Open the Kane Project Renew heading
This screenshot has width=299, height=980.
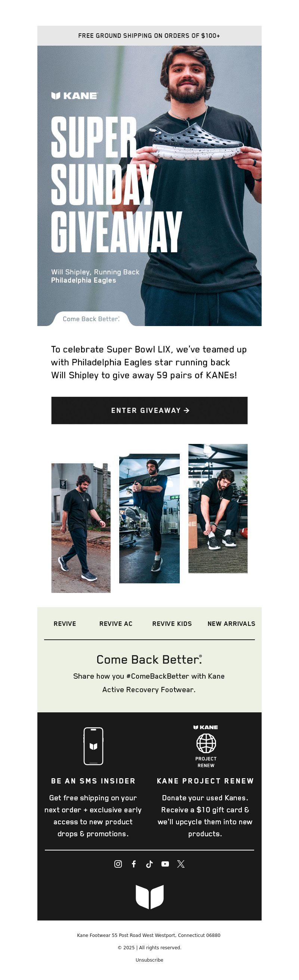[x=205, y=780]
